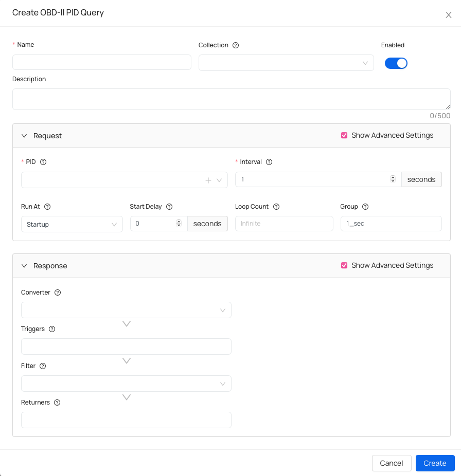Click the Returners help icon
This screenshot has width=461, height=476.
(x=57, y=402)
